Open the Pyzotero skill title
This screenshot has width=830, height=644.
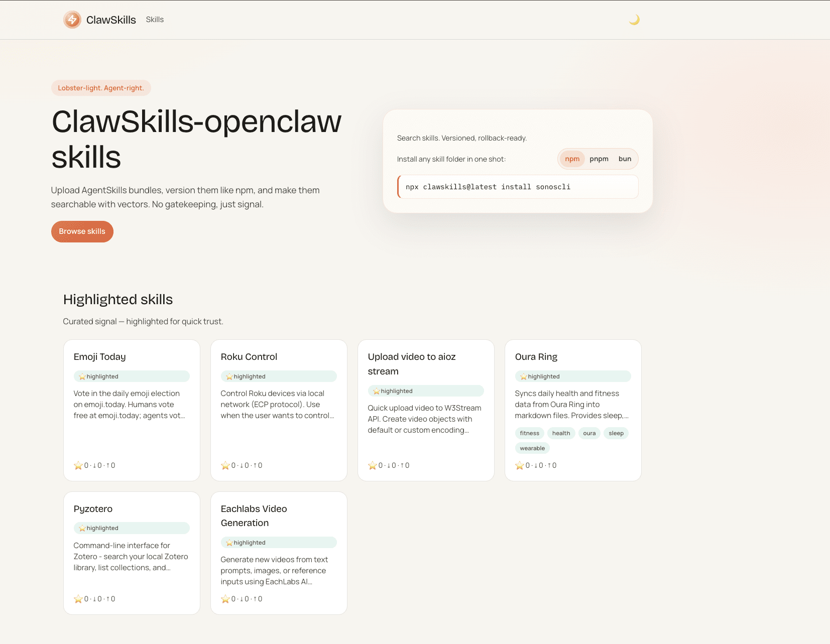(x=93, y=509)
